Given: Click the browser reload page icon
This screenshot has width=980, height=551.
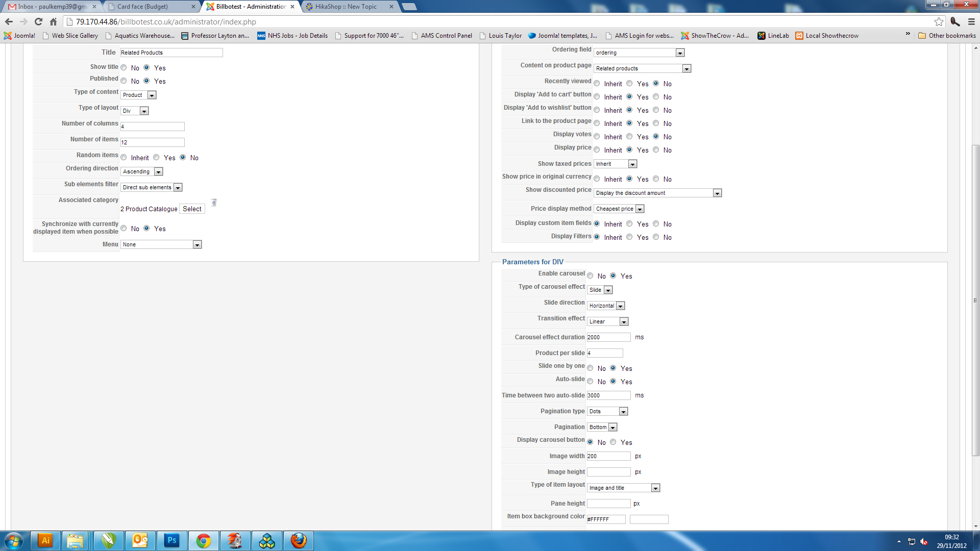Looking at the screenshot, I should coord(38,22).
